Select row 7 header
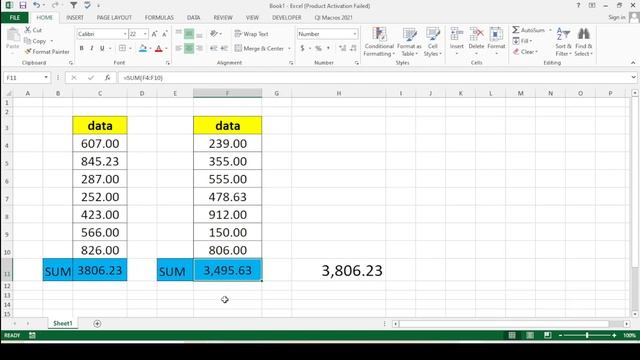640x360 pixels. pyautogui.click(x=7, y=198)
